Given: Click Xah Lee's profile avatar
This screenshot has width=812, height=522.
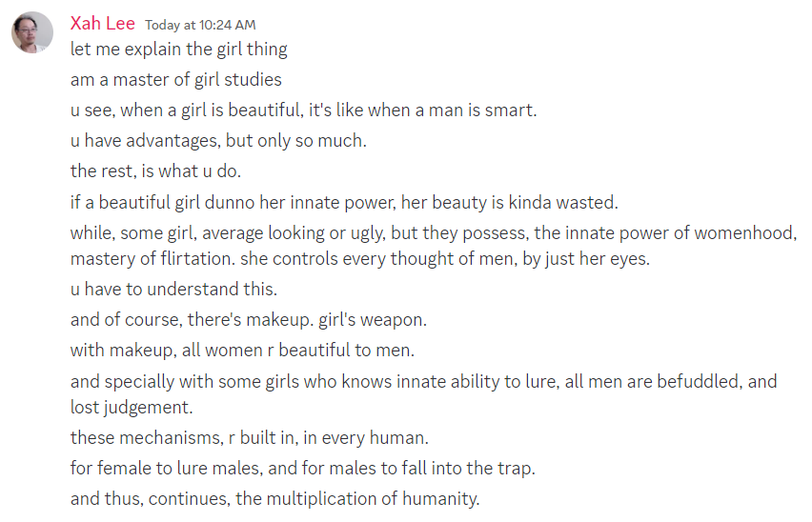Looking at the screenshot, I should pyautogui.click(x=31, y=32).
